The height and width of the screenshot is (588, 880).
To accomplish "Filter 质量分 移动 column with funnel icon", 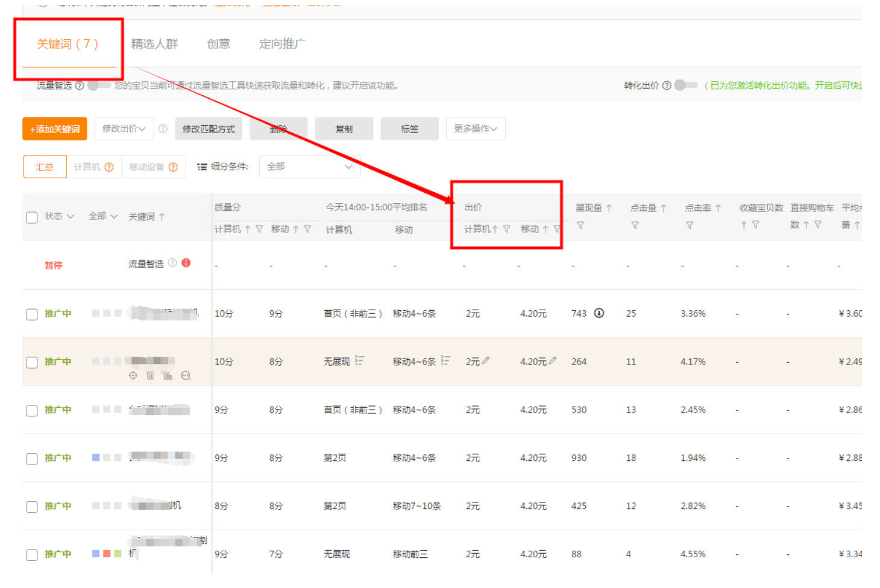I will pos(307,229).
